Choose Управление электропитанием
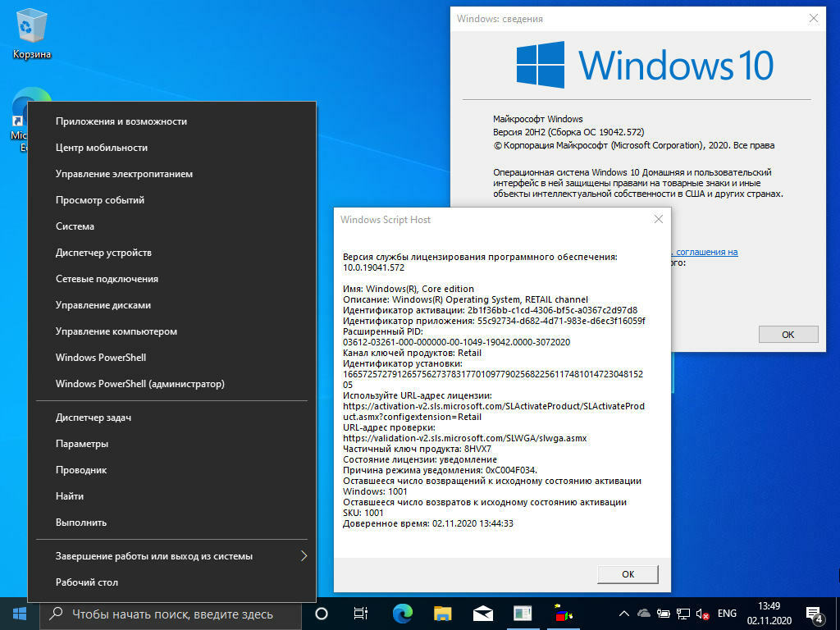 point(172,174)
